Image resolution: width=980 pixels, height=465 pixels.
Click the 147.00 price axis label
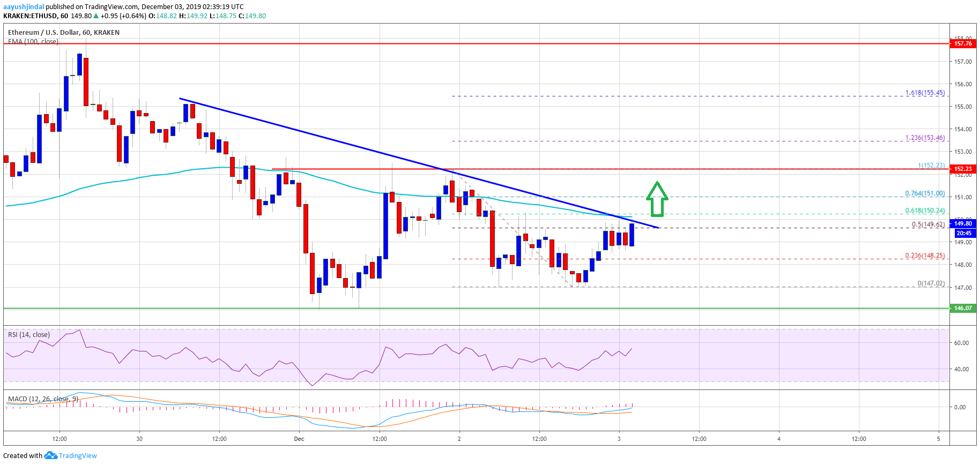(963, 288)
